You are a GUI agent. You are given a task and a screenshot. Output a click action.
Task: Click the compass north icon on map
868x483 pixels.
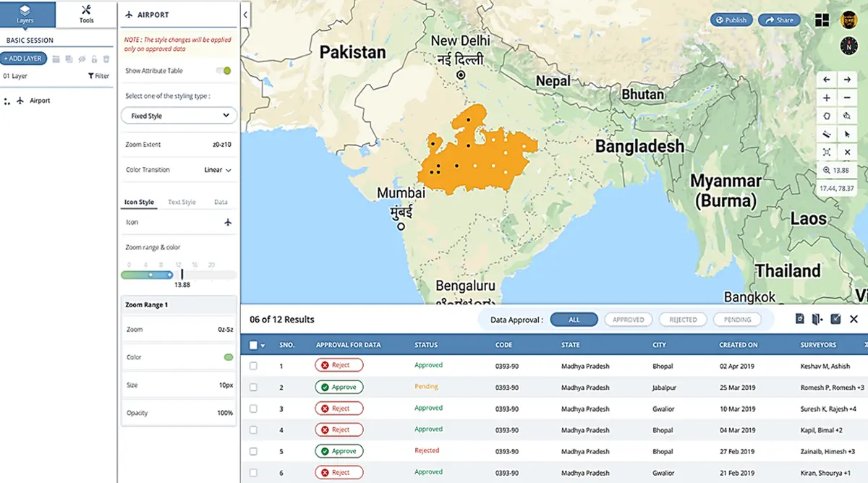pyautogui.click(x=847, y=46)
